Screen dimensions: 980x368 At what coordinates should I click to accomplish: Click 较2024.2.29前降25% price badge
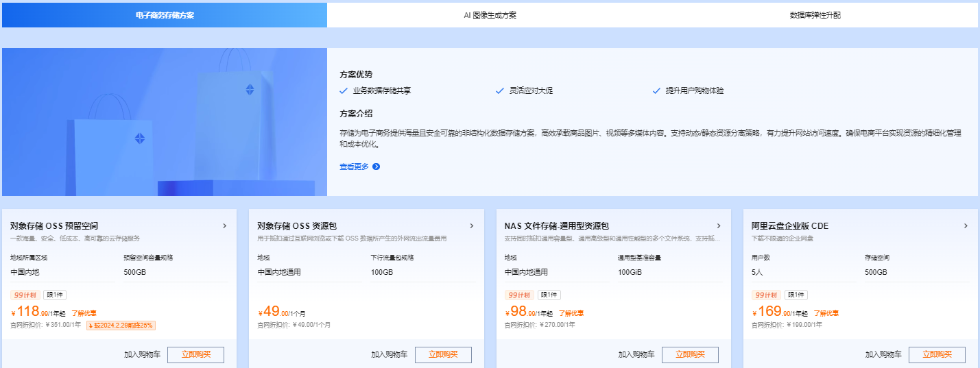(x=121, y=325)
